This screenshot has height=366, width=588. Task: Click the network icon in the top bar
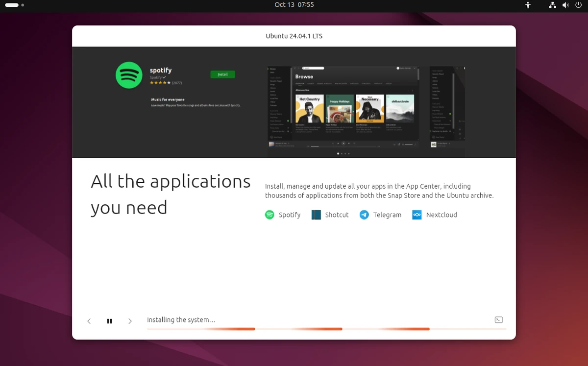pos(553,5)
